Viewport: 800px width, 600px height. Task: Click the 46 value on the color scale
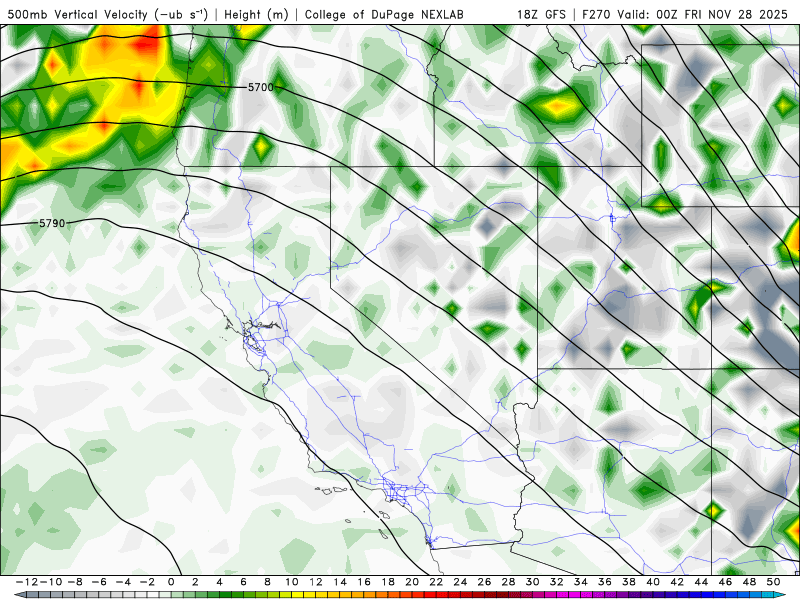(x=725, y=582)
